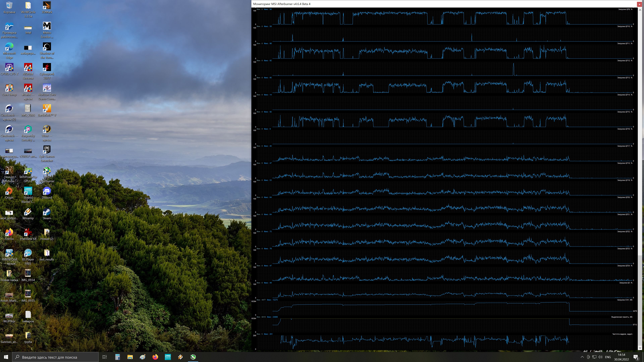Open Calculator from the taskbar

118,357
